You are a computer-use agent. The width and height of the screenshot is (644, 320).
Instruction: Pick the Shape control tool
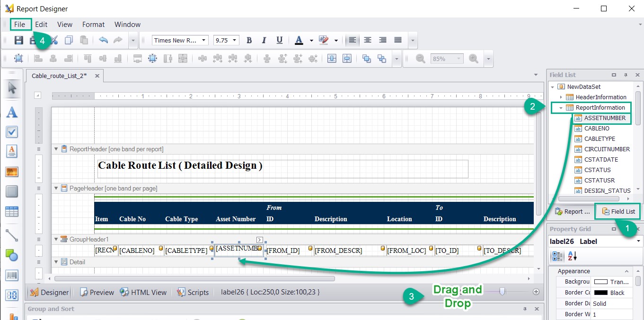(x=12, y=255)
